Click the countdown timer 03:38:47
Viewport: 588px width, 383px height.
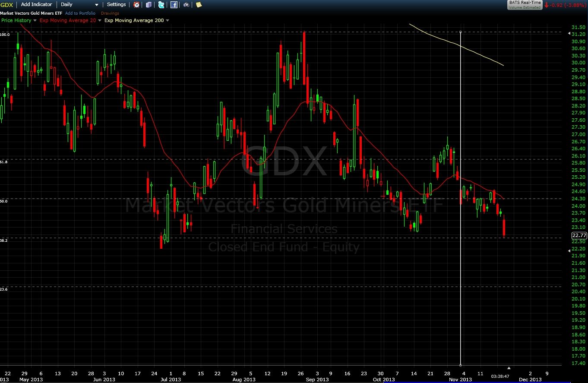(x=500, y=377)
